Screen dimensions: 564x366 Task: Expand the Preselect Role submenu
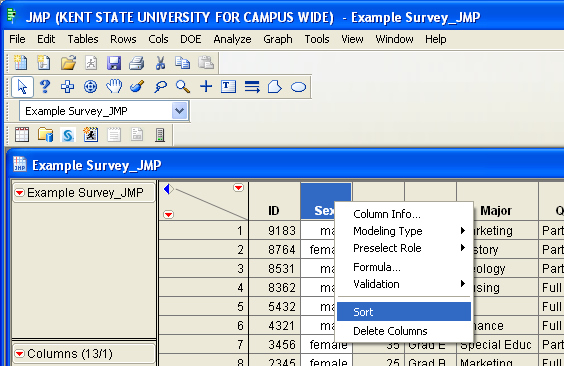click(x=404, y=248)
